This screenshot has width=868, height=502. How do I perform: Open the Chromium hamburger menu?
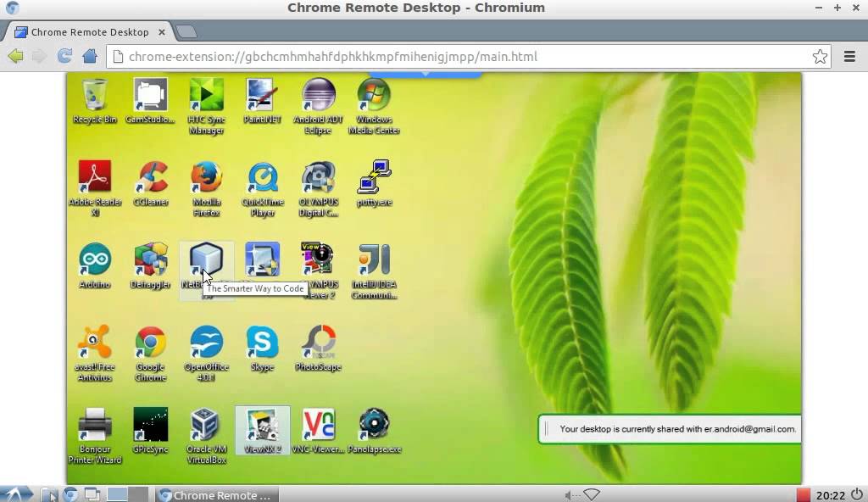tap(849, 57)
